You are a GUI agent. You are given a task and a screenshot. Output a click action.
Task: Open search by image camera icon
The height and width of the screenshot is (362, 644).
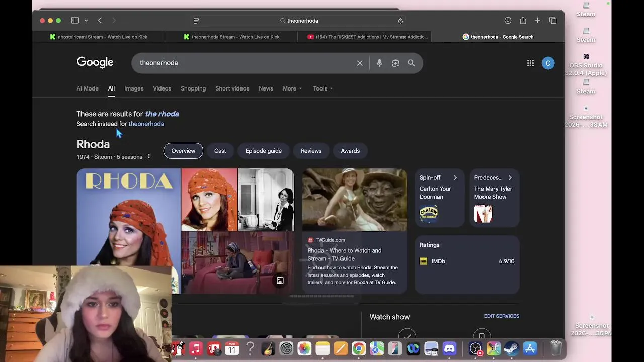point(395,63)
